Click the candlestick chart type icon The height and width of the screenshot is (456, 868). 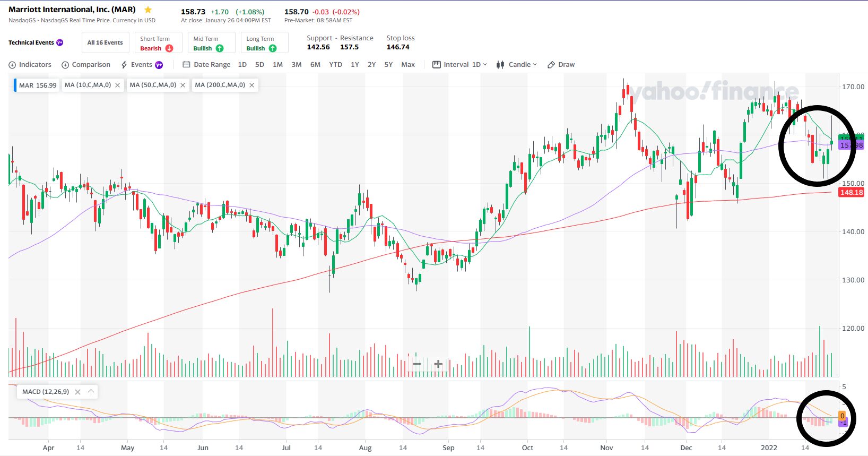tap(500, 65)
